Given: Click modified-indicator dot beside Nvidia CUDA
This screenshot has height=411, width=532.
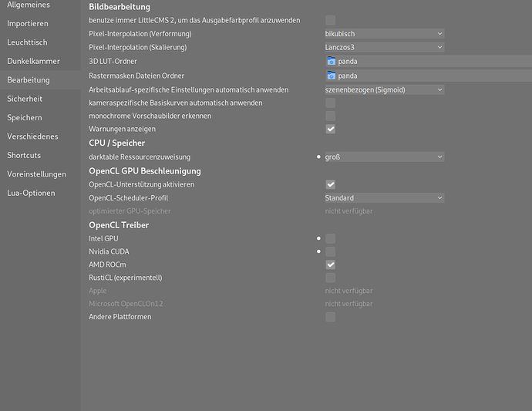Looking at the screenshot, I should [318, 252].
